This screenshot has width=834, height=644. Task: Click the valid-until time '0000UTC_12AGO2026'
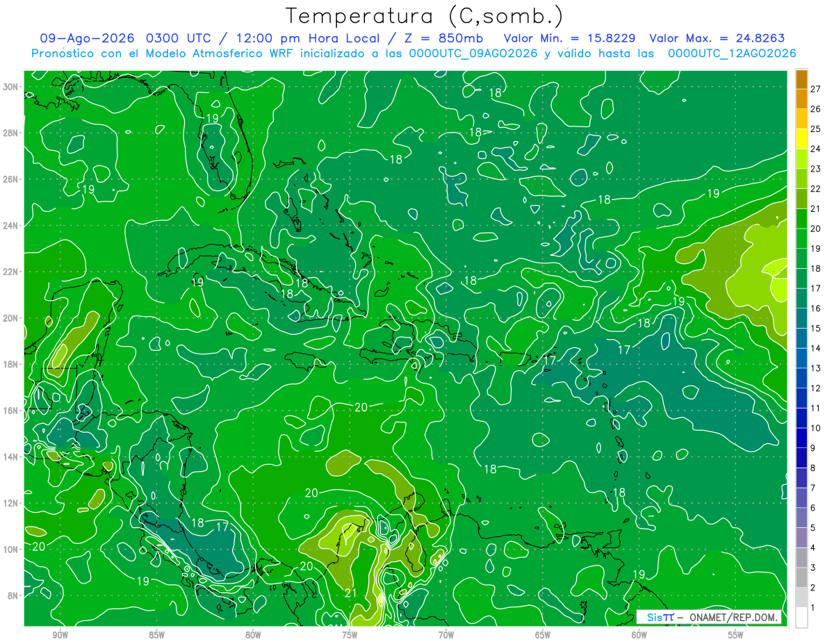click(x=732, y=53)
